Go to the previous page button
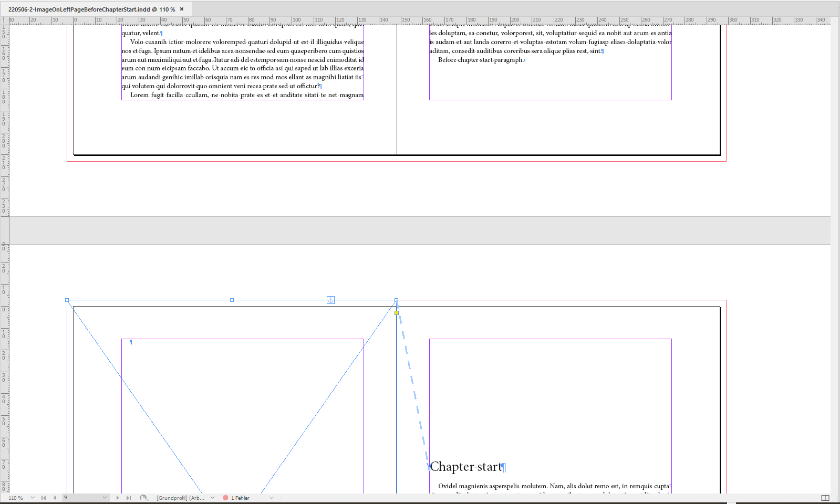The width and height of the screenshot is (840, 504). tap(55, 498)
